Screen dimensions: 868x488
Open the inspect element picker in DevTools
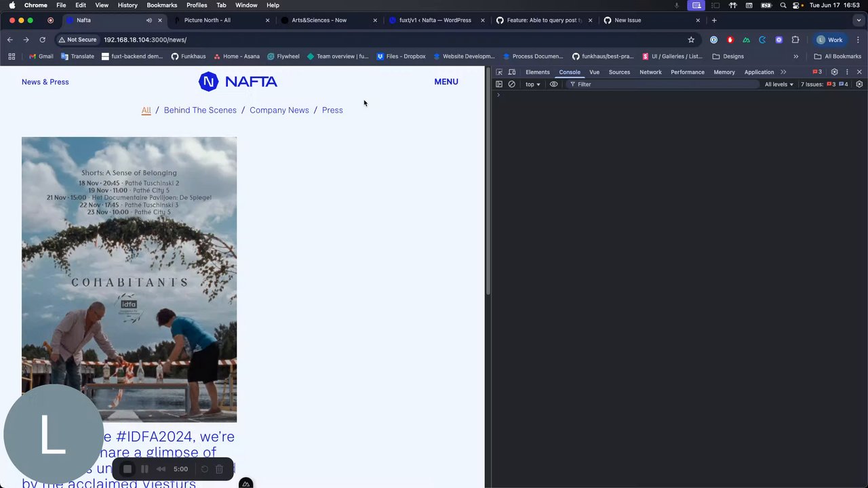pyautogui.click(x=499, y=72)
